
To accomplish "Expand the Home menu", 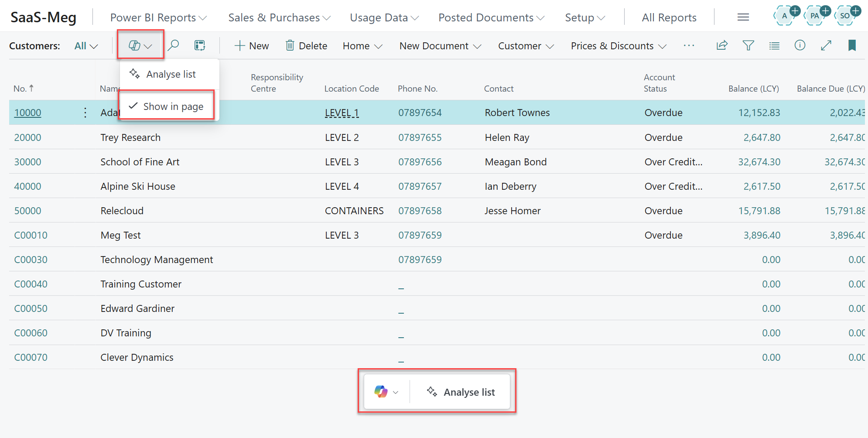I will click(x=362, y=46).
